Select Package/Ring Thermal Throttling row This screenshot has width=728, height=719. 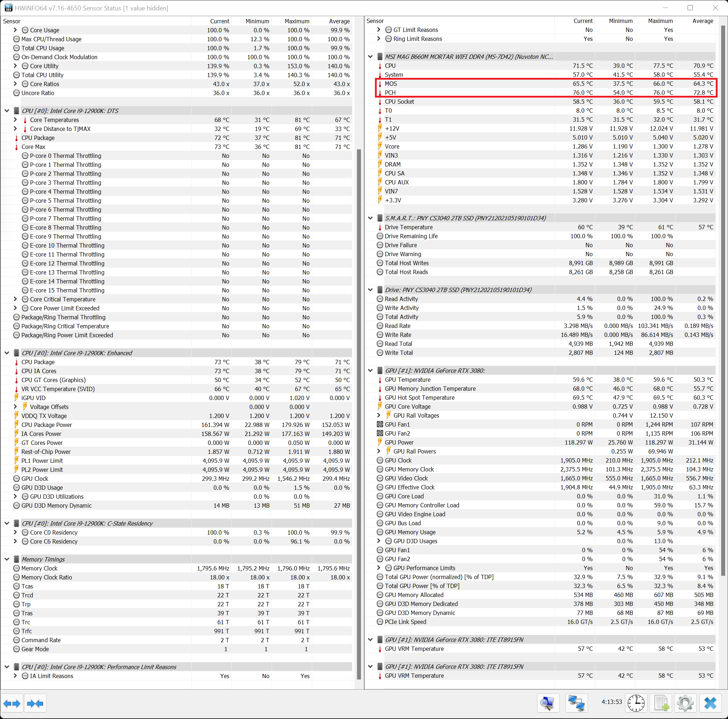click(176, 317)
